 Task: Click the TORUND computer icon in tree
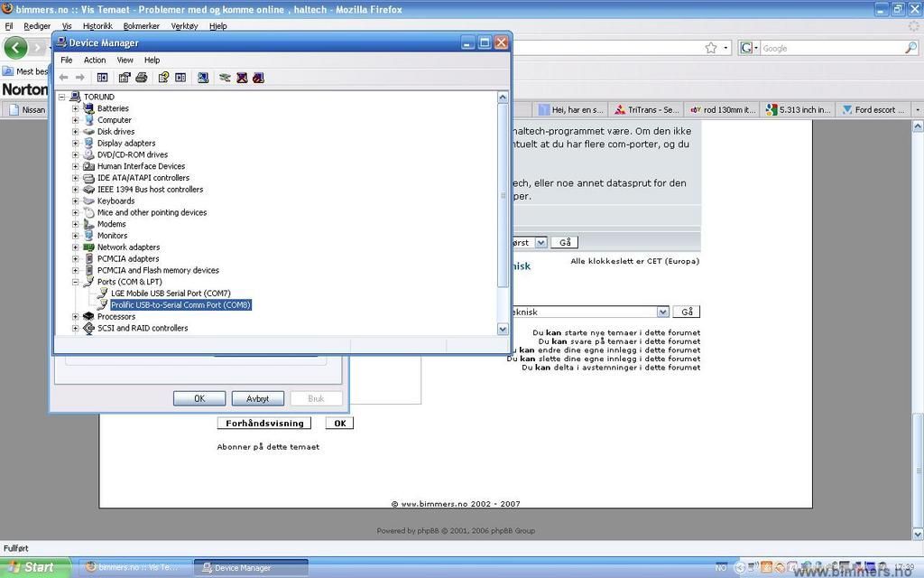[75, 97]
